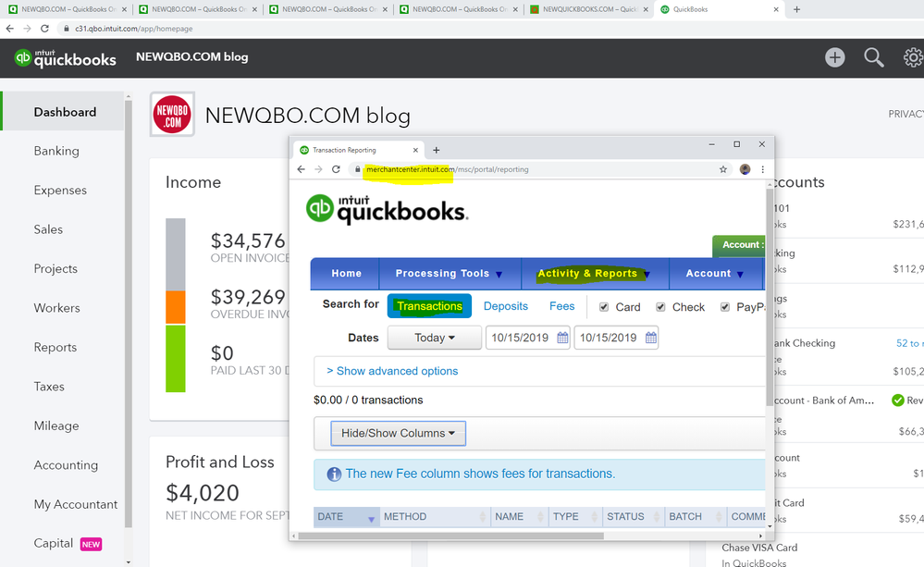Click the magnifying glass search icon

(873, 56)
